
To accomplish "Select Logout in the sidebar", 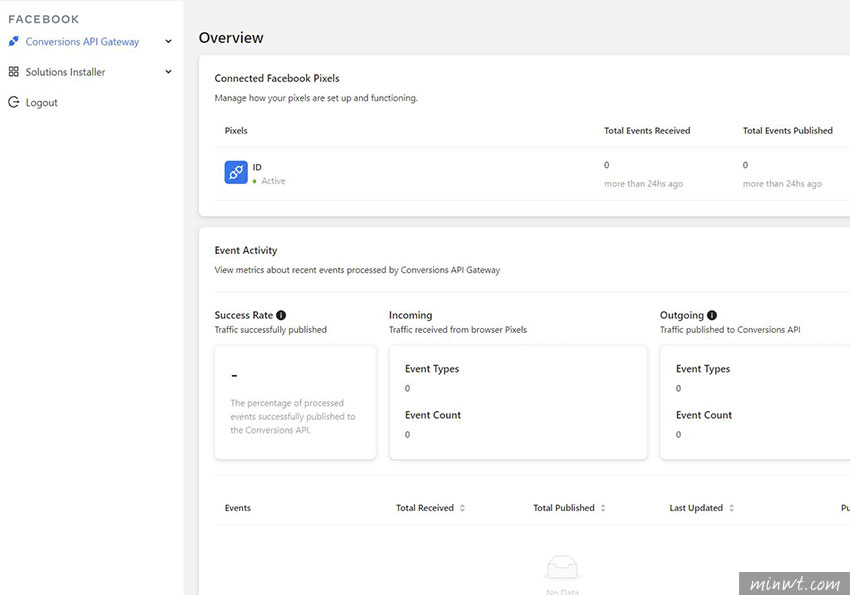I will tap(42, 102).
